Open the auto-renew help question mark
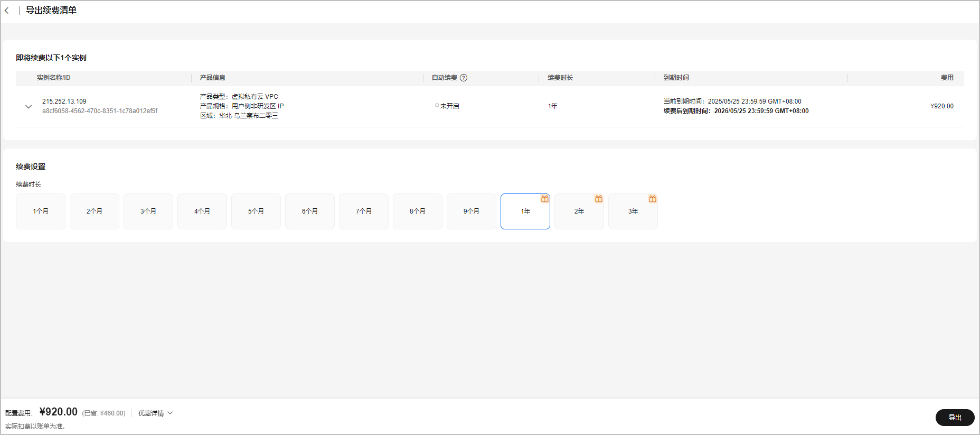 [x=464, y=78]
